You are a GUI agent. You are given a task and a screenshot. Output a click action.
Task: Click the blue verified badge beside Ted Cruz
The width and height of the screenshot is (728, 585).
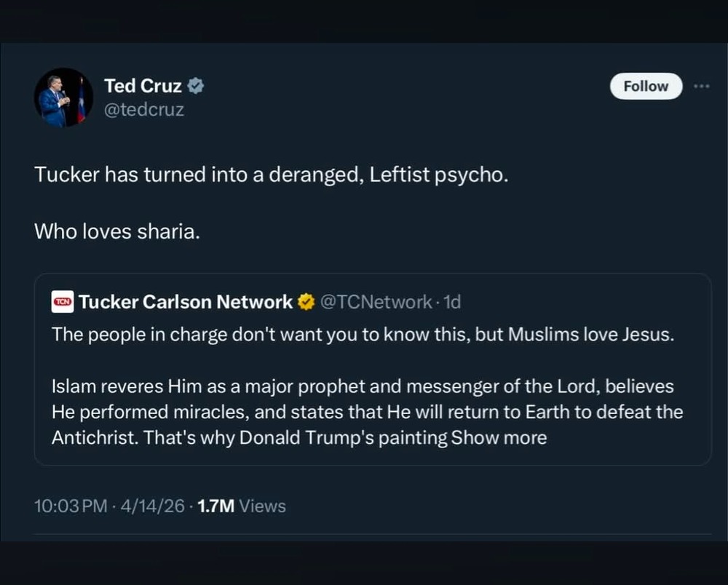[196, 86]
